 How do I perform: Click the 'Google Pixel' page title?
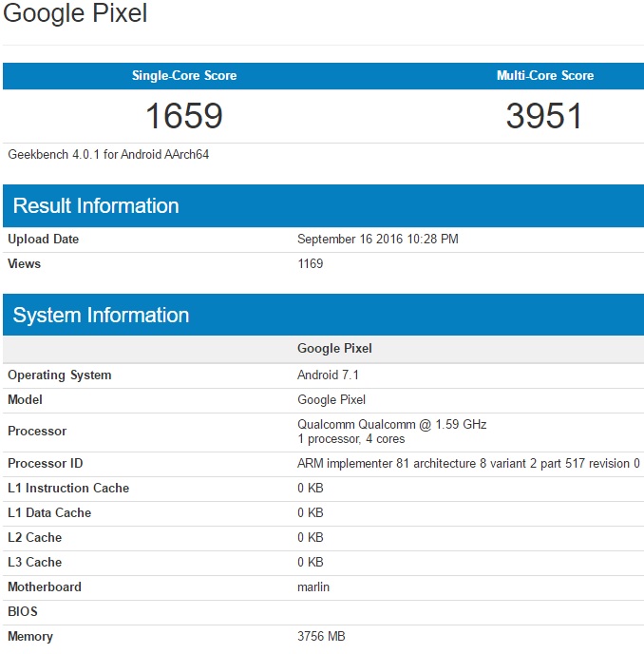75,13
